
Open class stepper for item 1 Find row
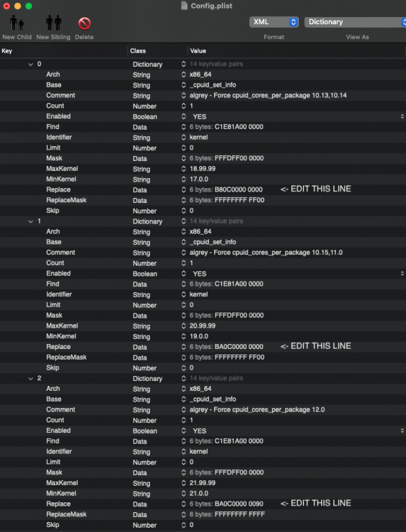click(x=184, y=284)
